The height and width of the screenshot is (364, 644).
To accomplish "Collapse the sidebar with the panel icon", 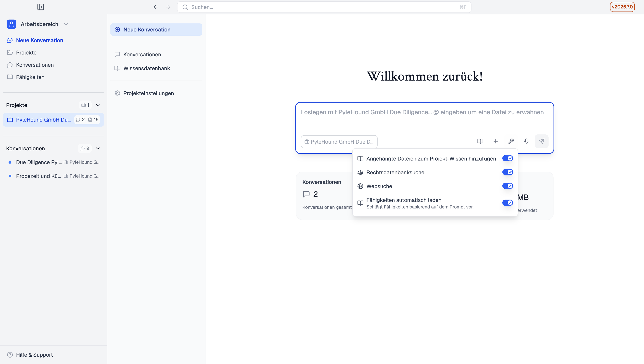I will pos(40,7).
